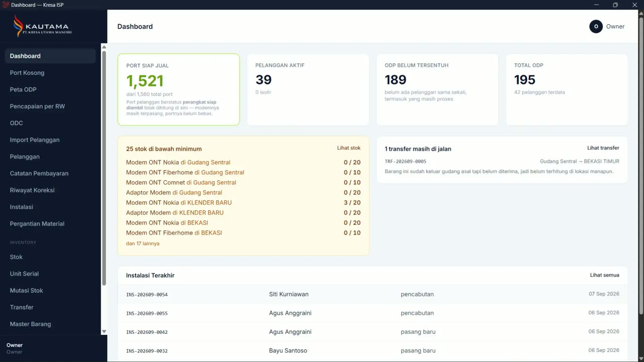Screen dimensions: 644x362
Task: Click the 3 / 20 stock value
Action: click(352, 203)
